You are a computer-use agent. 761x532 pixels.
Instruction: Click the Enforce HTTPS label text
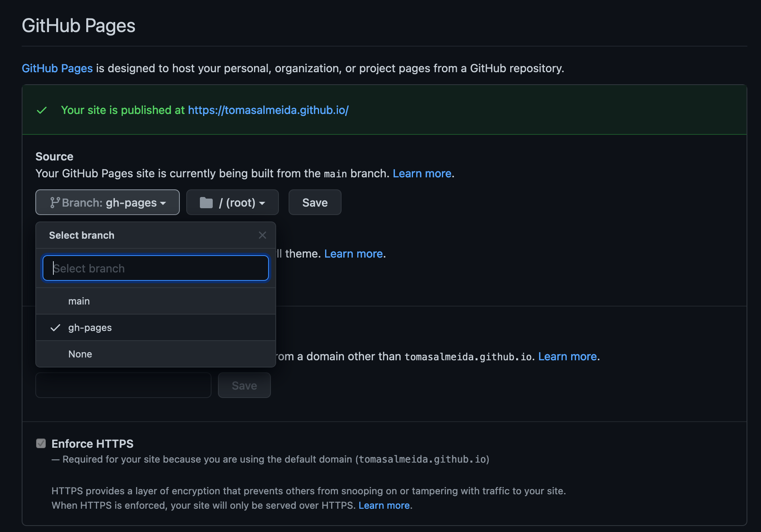pyautogui.click(x=93, y=443)
